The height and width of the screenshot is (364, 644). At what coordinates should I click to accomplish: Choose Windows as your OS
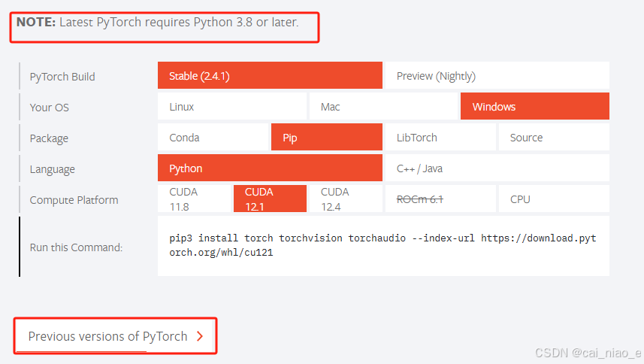click(535, 106)
